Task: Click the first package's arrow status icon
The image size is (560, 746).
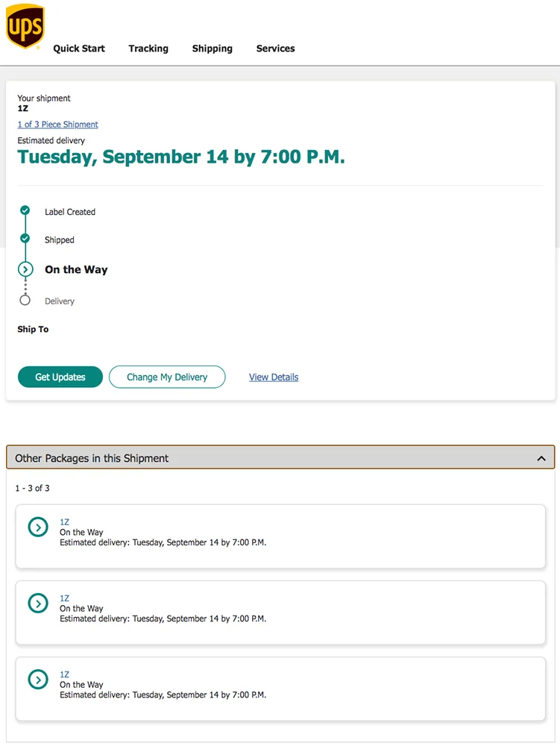Action: (38, 527)
